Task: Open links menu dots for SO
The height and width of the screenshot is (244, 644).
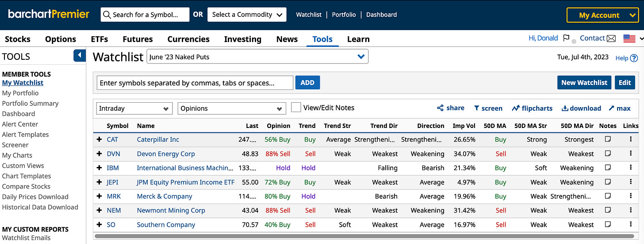Action: [x=631, y=224]
